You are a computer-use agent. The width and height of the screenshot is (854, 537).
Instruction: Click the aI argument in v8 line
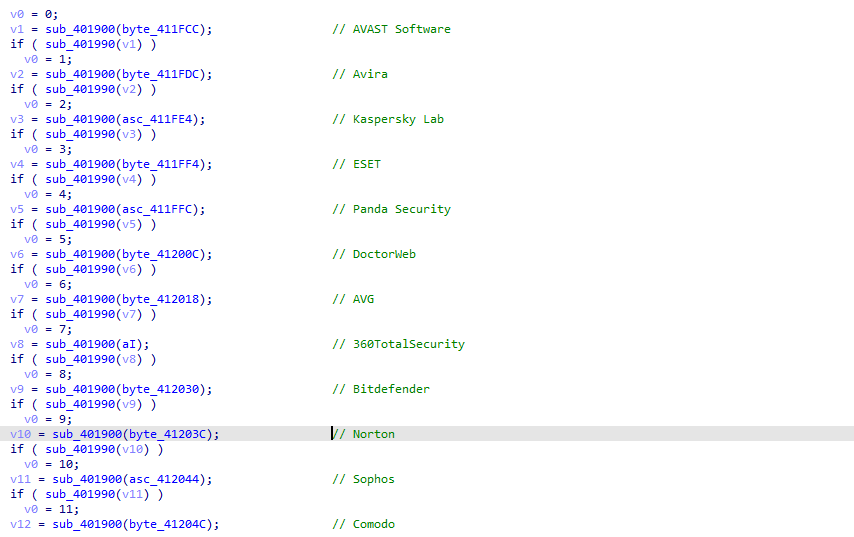(x=129, y=344)
